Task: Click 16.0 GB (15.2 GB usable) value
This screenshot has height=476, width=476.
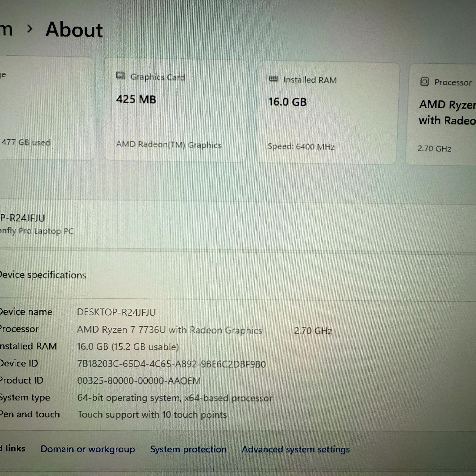Action: 128,347
